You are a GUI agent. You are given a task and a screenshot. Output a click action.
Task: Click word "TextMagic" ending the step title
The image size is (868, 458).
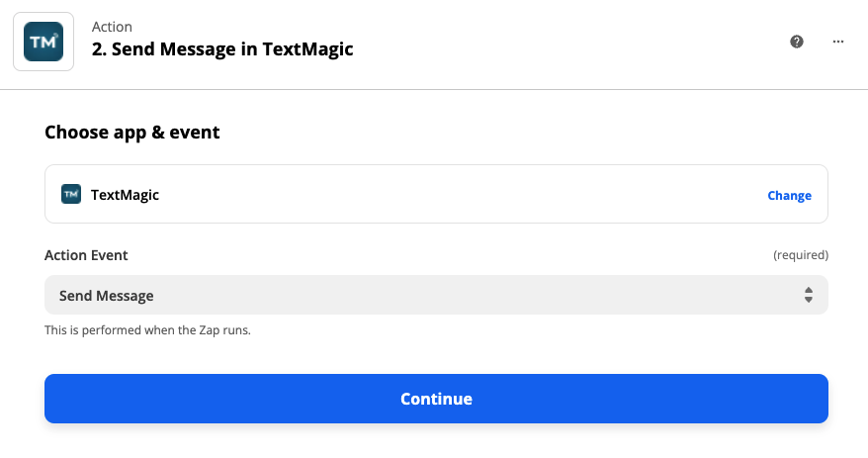click(307, 49)
